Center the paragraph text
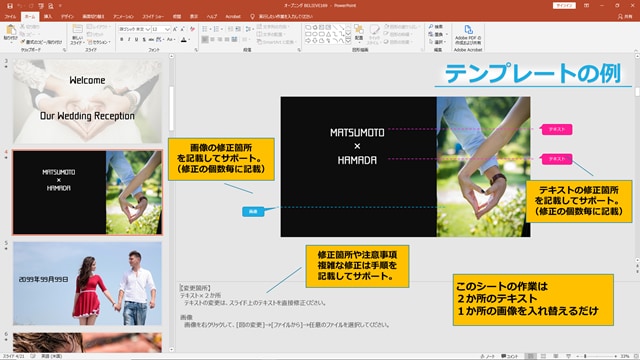This screenshot has width=640, height=360. [x=212, y=40]
